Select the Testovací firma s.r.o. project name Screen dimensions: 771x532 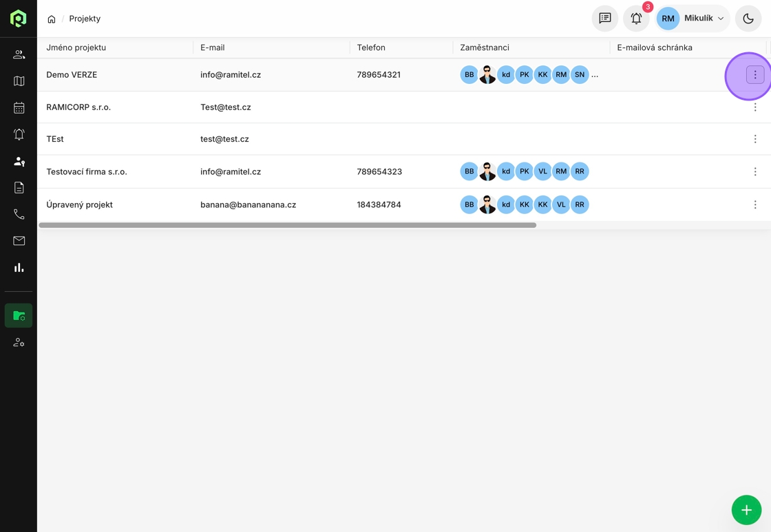(x=87, y=171)
